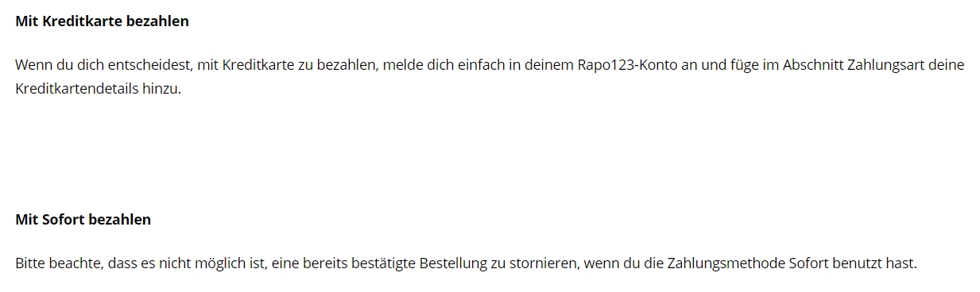Click the heading 'Mit Sofort bezahlen'
Viewport: 980px width, 292px height.
point(83,220)
